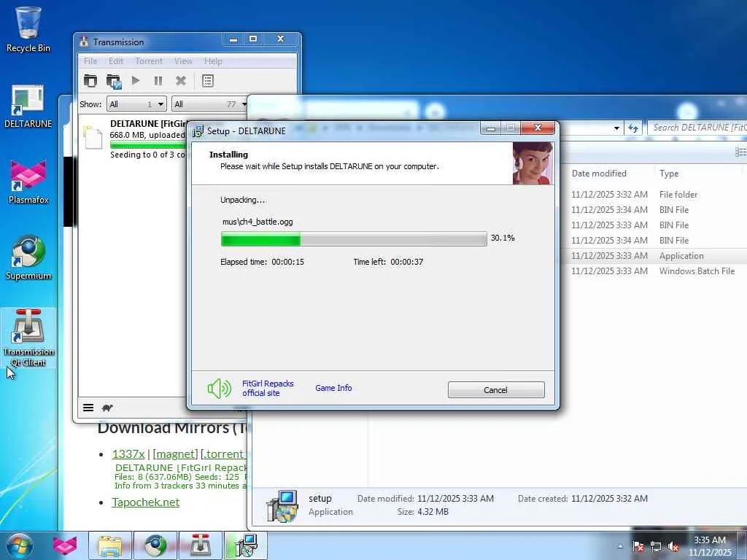Open the Help menu in Transmission
The height and width of the screenshot is (560, 747).
[213, 61]
